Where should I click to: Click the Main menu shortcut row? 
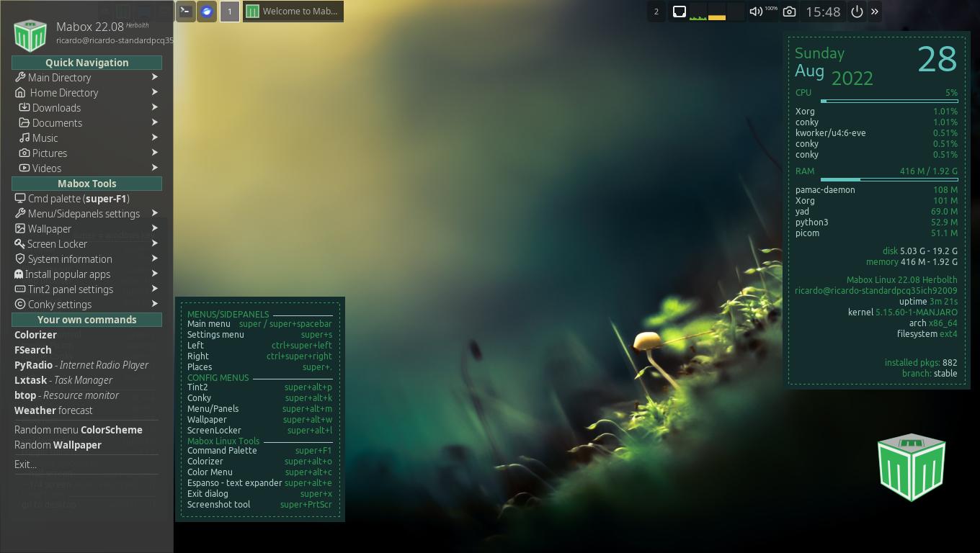(259, 324)
